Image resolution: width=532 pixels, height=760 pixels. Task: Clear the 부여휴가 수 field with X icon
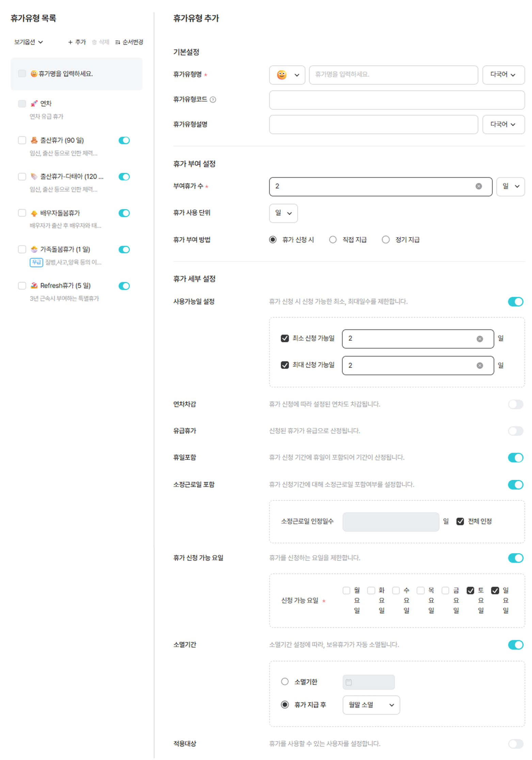(x=478, y=186)
